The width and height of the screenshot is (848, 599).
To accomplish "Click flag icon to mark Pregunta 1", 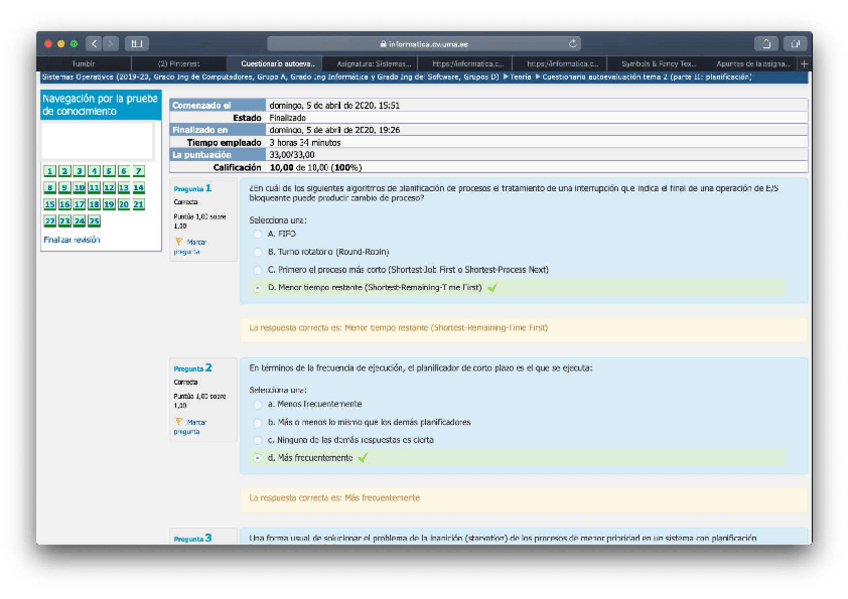I will pos(179,242).
